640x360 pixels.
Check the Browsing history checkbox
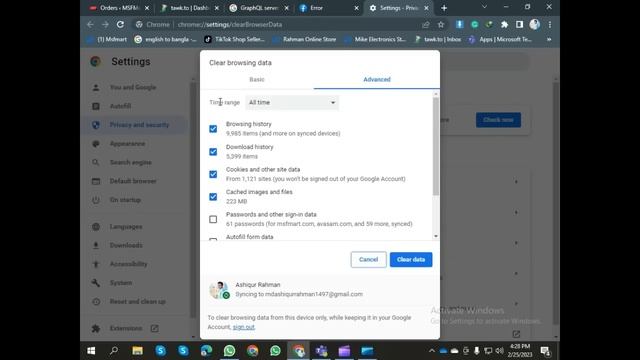tap(213, 129)
